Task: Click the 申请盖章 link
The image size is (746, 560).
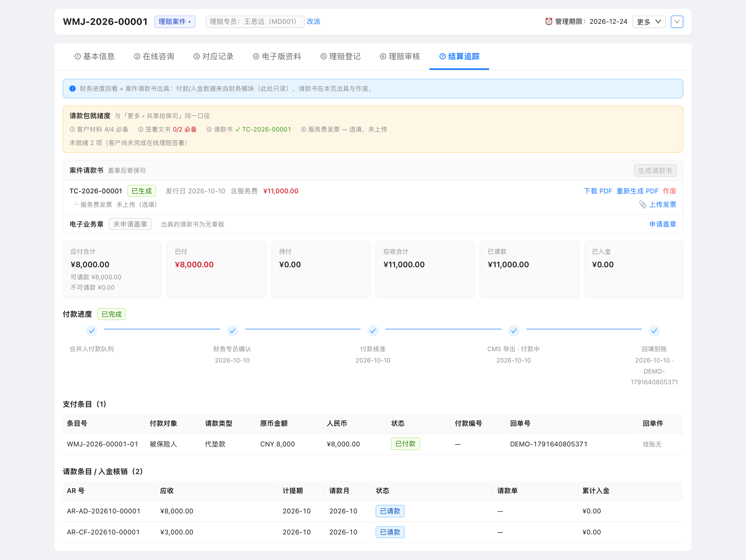Action: 663,224
